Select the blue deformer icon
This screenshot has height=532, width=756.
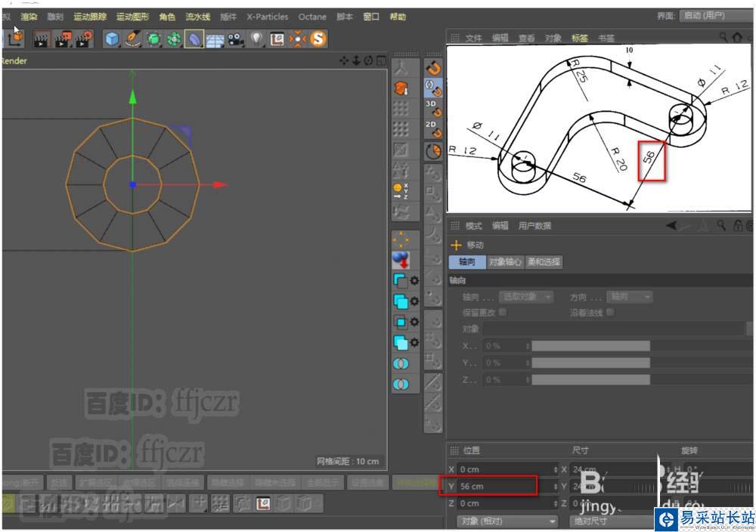click(x=194, y=39)
